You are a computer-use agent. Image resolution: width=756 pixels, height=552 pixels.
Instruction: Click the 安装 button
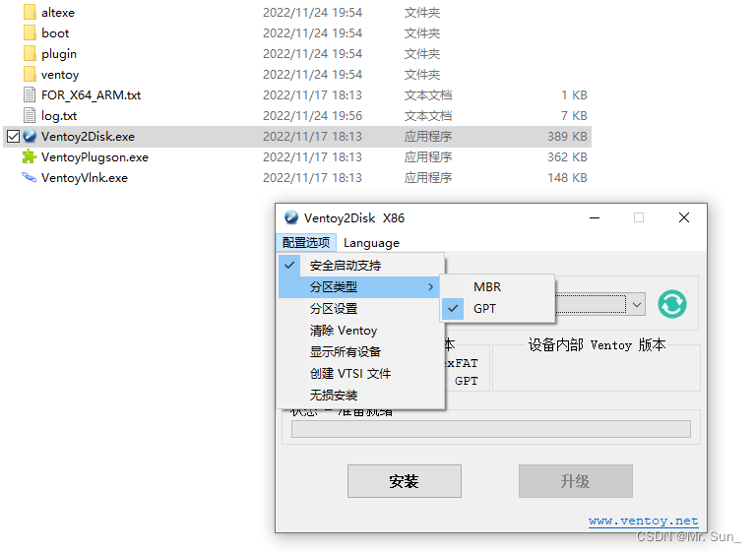coord(404,481)
